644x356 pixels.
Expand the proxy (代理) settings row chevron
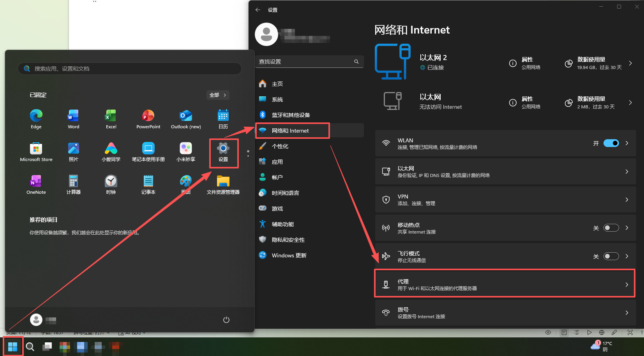click(x=626, y=285)
